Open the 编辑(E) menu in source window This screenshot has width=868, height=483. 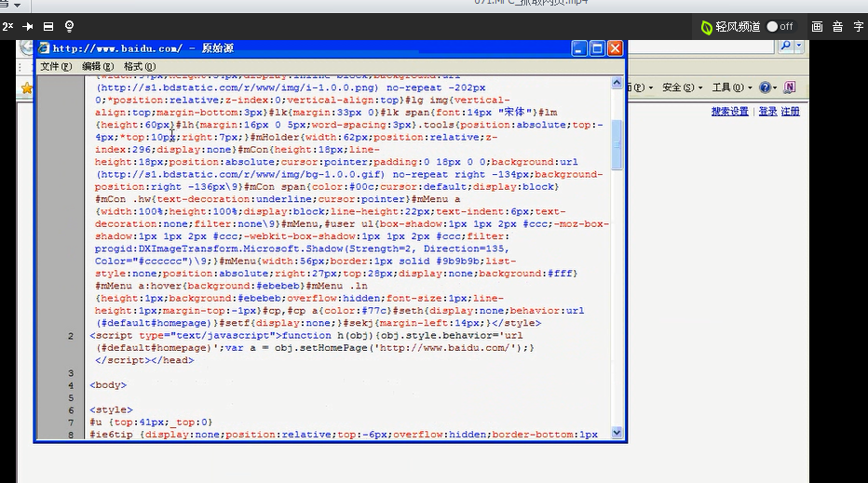click(x=98, y=66)
